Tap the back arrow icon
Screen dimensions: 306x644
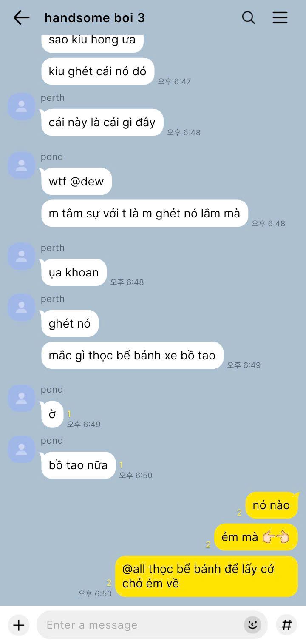(21, 17)
